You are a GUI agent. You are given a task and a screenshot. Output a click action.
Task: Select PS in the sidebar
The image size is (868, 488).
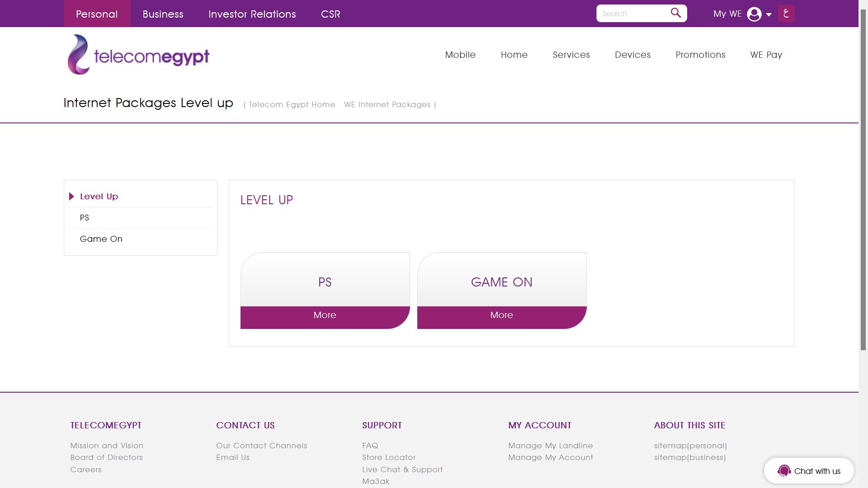point(85,218)
